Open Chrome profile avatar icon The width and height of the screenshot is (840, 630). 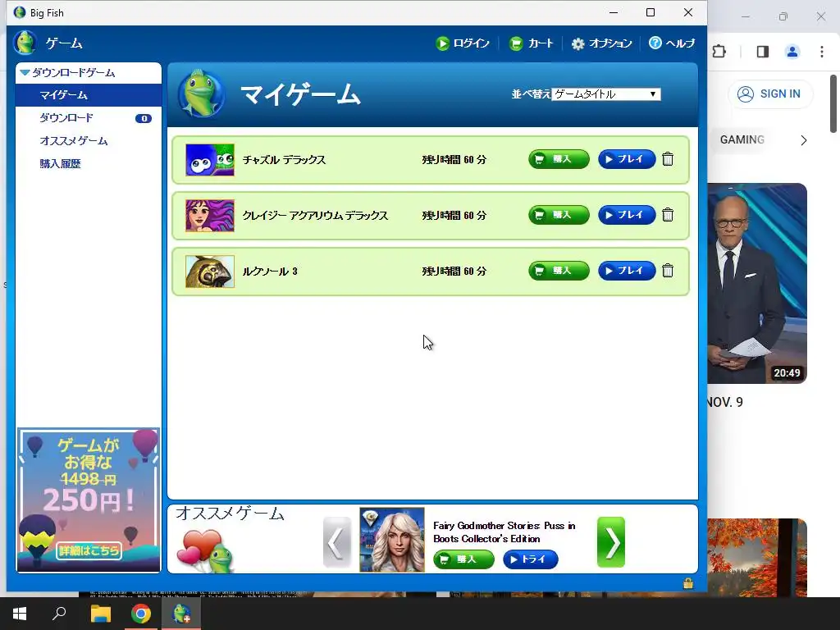pyautogui.click(x=792, y=52)
